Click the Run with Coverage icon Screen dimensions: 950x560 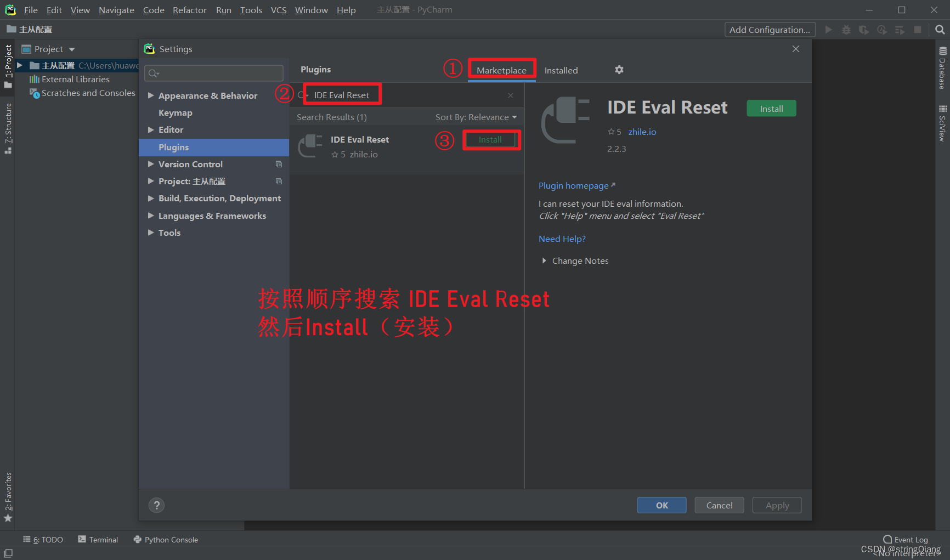(864, 30)
